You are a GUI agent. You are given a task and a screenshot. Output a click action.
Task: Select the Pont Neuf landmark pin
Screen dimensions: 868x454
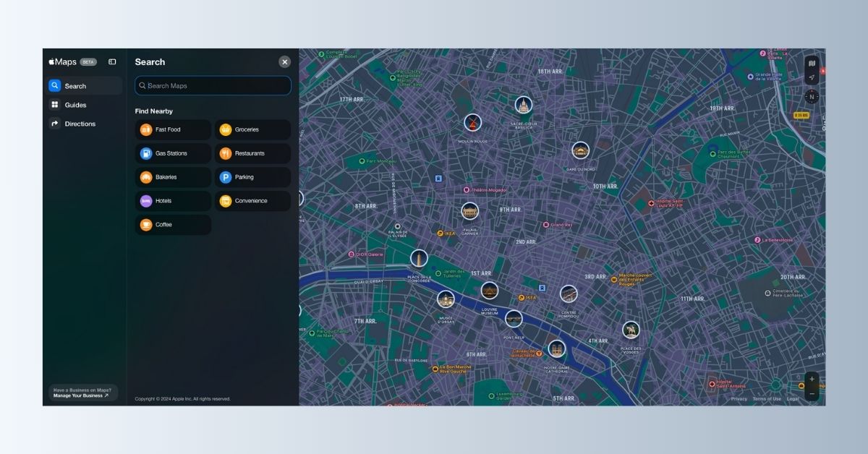pyautogui.click(x=514, y=319)
